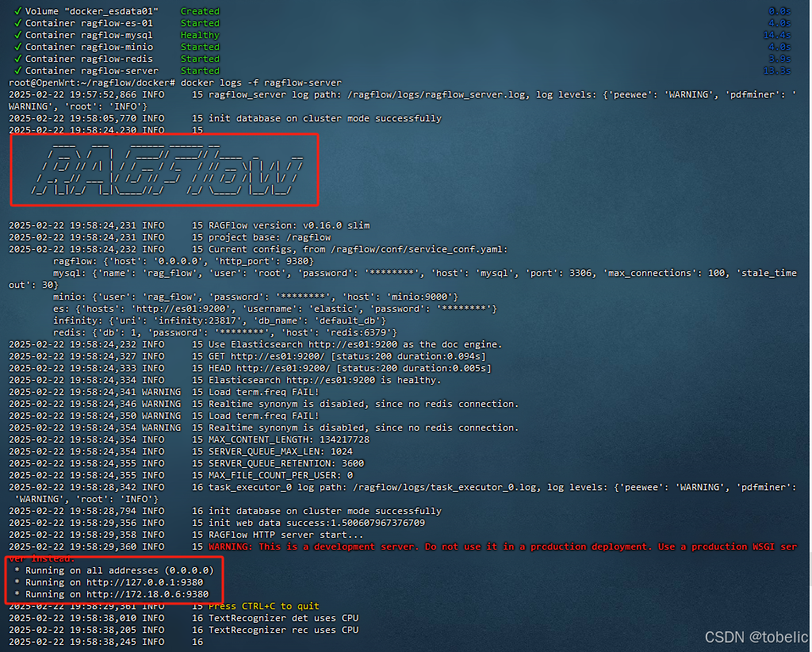
Task: Click the yellow 'Press CTRL+C to quit' text
Action: tap(263, 607)
